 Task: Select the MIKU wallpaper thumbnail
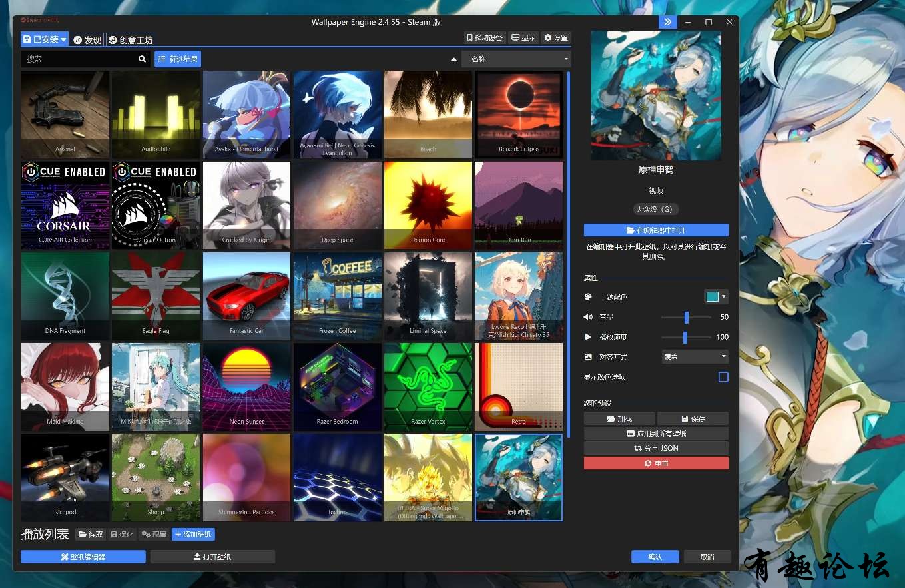(x=156, y=387)
